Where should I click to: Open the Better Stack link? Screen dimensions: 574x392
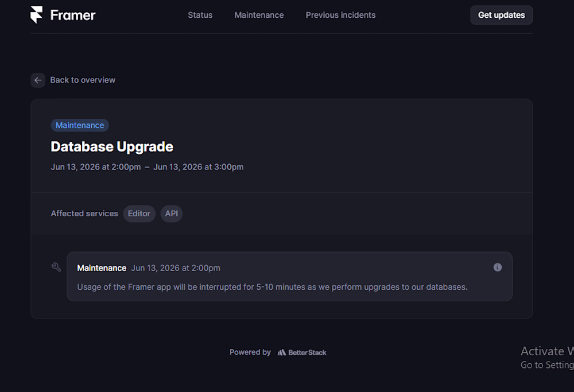(302, 352)
